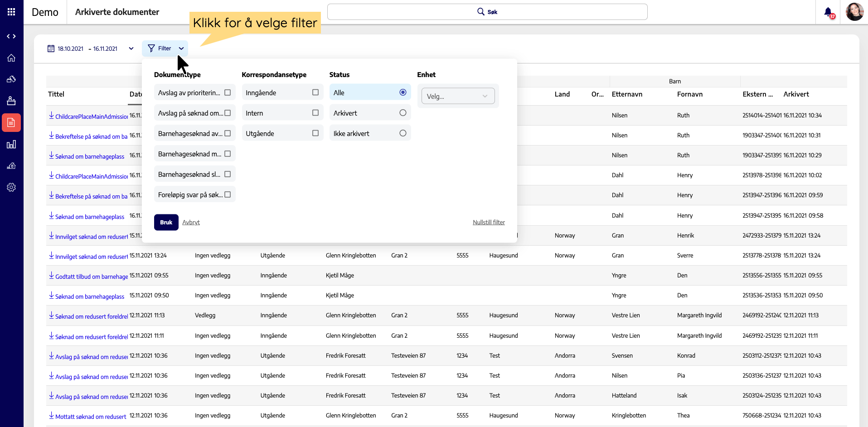Select the Ikke arkivert status radio button
The height and width of the screenshot is (427, 868).
tap(403, 133)
